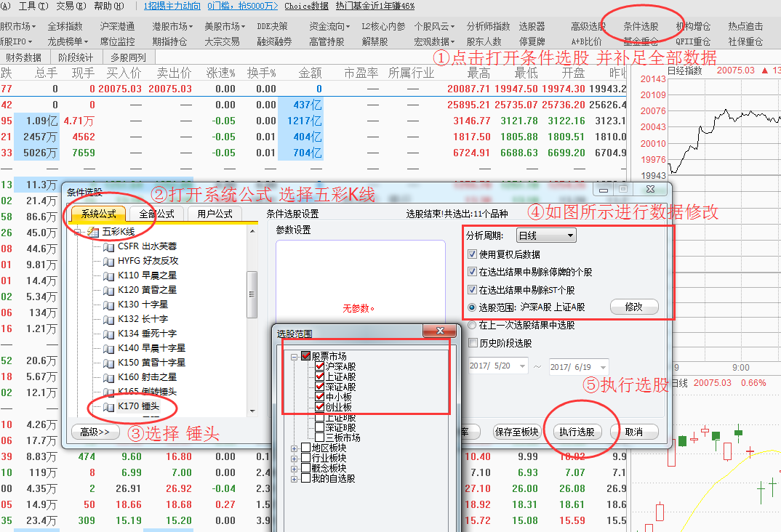The width and height of the screenshot is (781, 532).
Task: Click the 执行选股 button
Action: (x=577, y=432)
